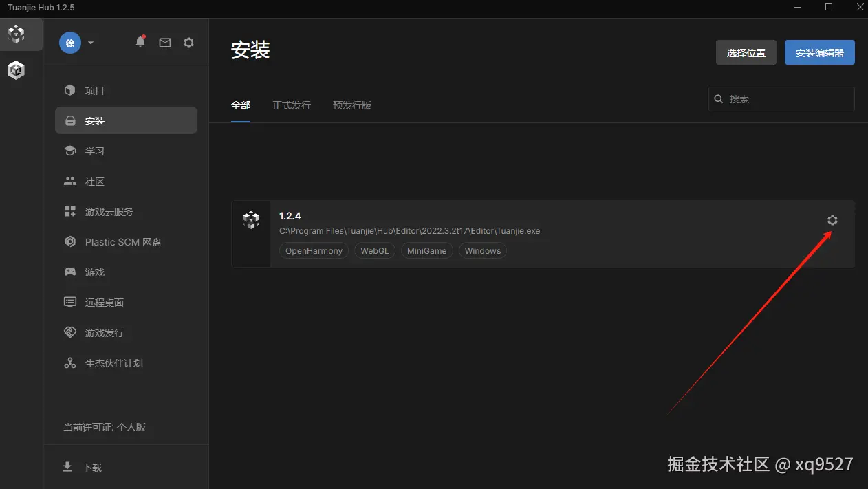Open Hub preferences gear icon
Screen dimensions: 868x489
189,43
